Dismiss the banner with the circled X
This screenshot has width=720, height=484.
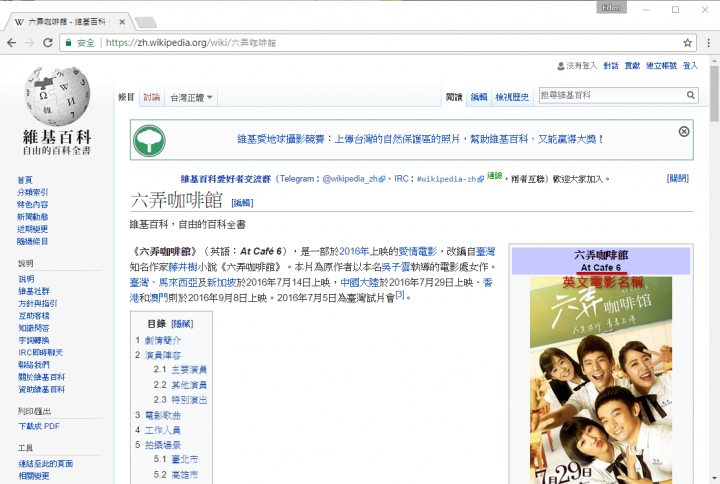coord(684,132)
